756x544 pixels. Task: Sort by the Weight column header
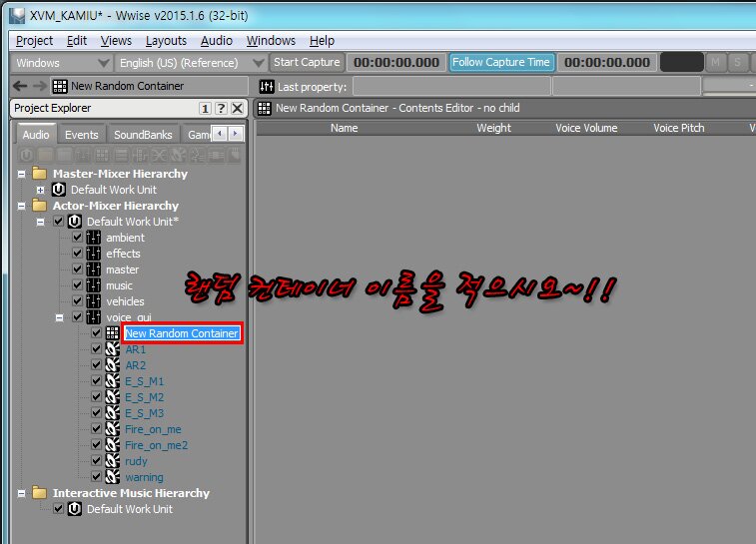point(493,128)
